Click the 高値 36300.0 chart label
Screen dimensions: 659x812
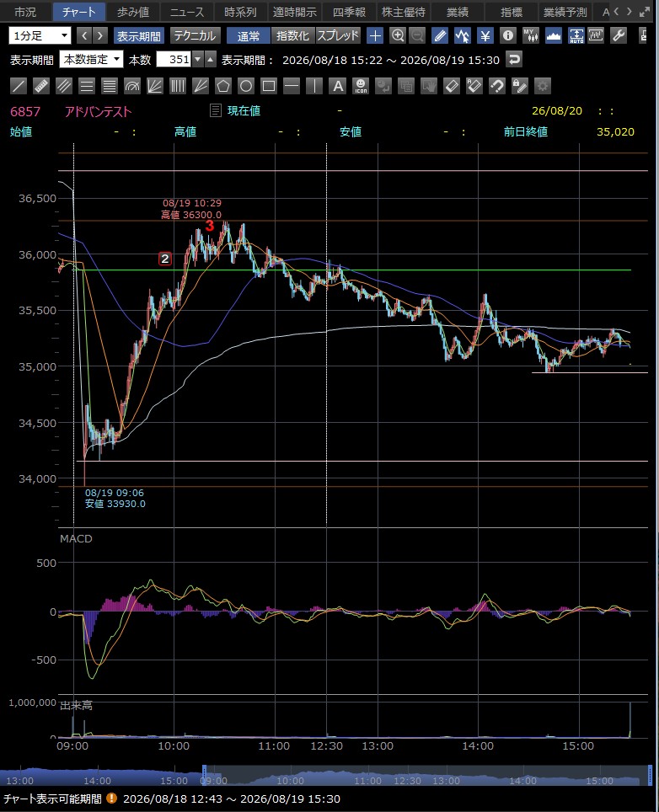point(191,215)
